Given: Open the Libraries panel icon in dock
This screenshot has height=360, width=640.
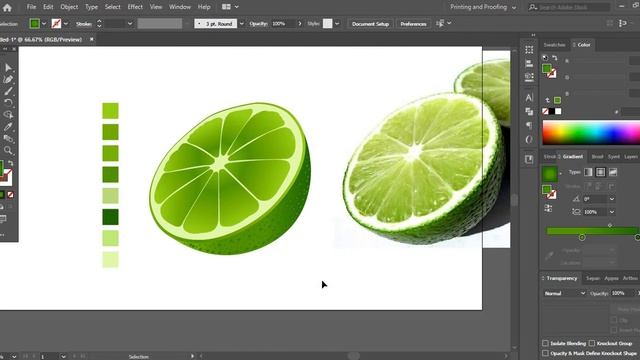Looking at the screenshot, I should [x=529, y=159].
